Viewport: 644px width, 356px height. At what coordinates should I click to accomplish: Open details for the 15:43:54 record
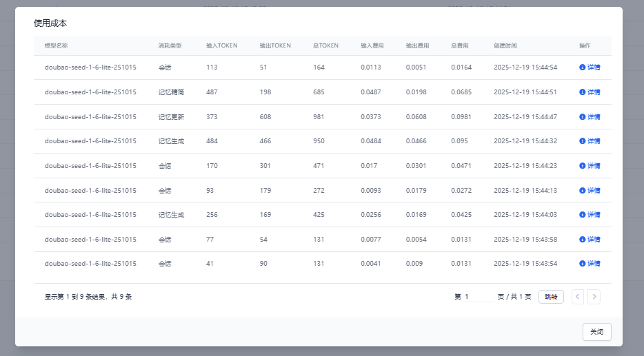coord(590,263)
